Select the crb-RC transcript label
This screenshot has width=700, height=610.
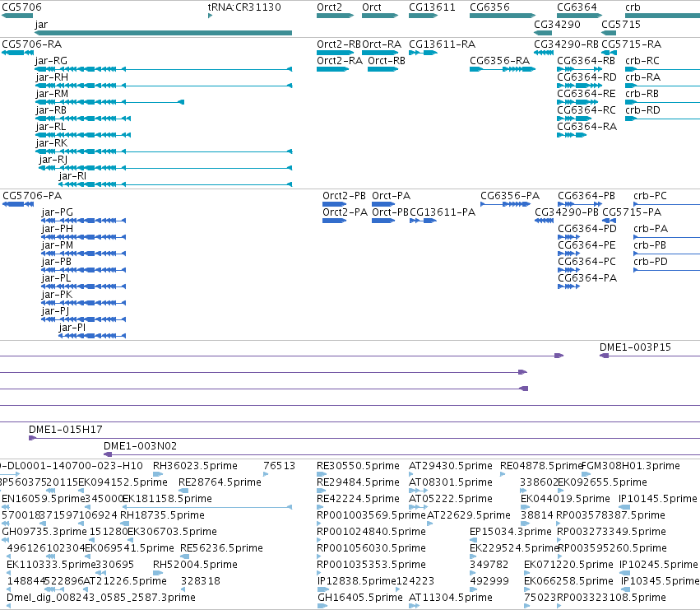[x=642, y=61]
